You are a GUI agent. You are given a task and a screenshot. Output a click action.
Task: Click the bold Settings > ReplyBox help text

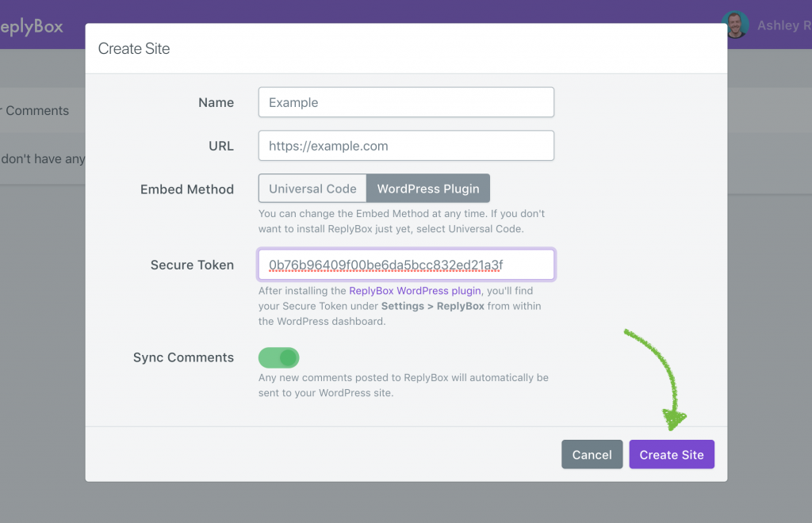432,306
